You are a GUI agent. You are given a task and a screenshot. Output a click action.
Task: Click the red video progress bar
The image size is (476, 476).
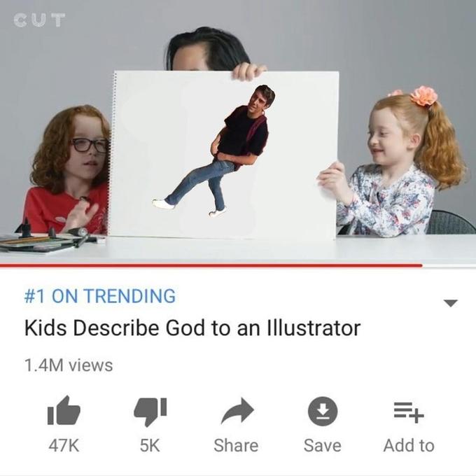[x=211, y=265]
